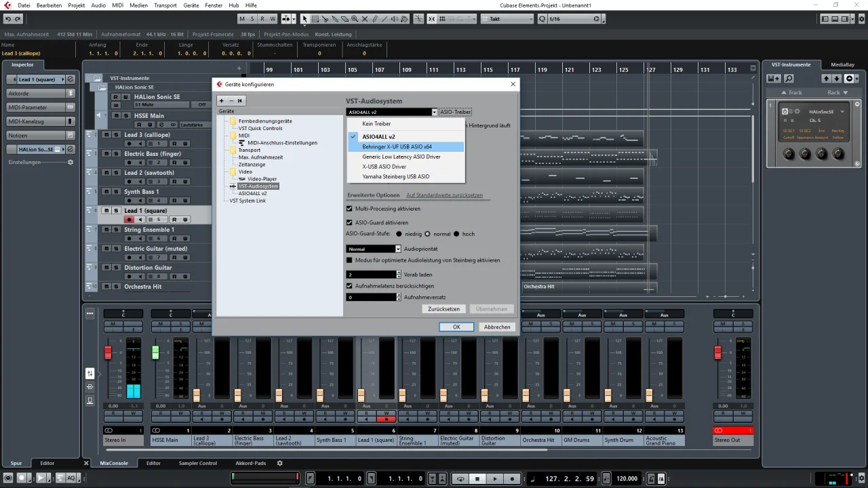868x488 pixels.
Task: Click the add device plus icon
Action: (x=221, y=100)
